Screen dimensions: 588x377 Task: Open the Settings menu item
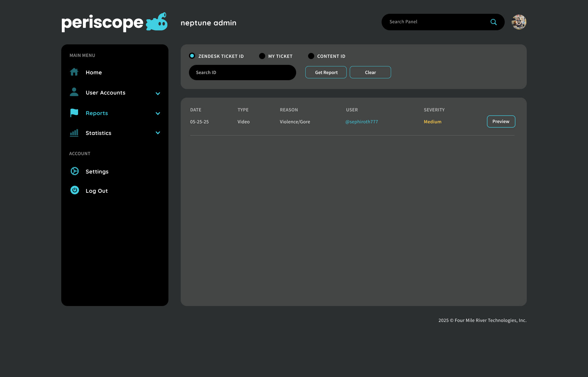(x=97, y=172)
